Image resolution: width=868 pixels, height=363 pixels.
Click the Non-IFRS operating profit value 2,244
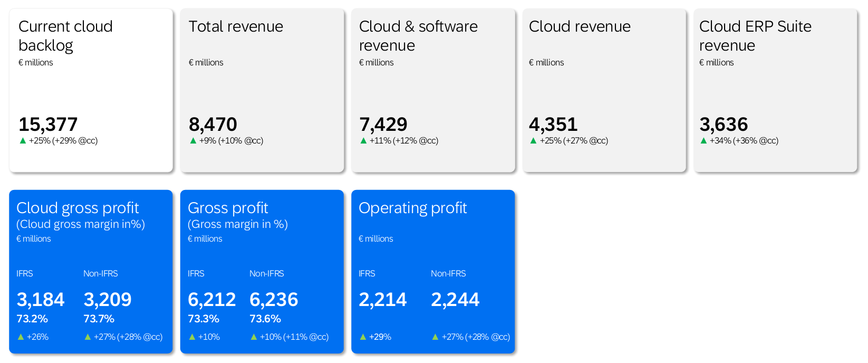[x=455, y=300]
